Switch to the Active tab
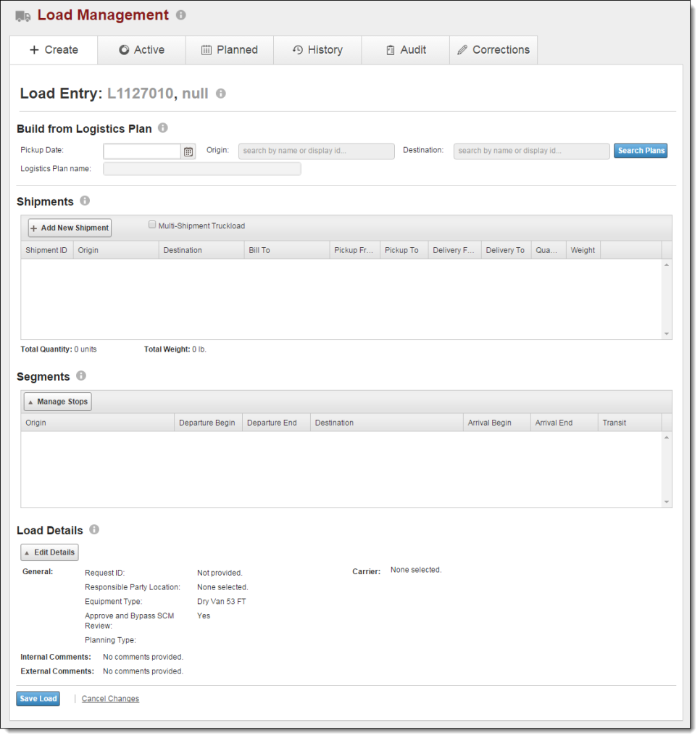Screen dimensions: 700x738 (141, 50)
